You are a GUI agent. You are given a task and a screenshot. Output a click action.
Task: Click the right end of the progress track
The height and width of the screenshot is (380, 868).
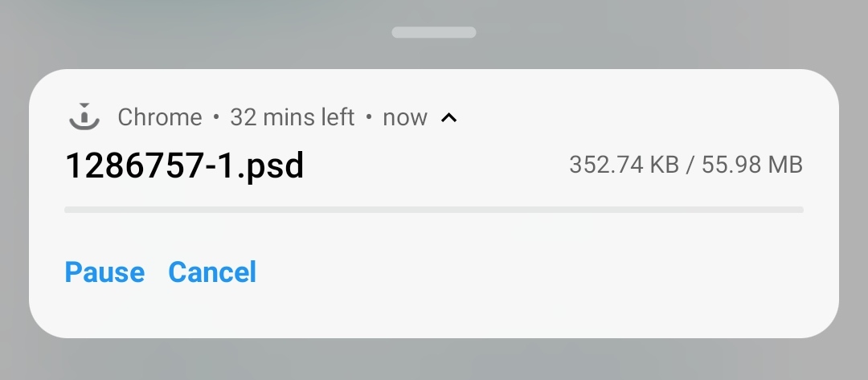click(x=797, y=210)
